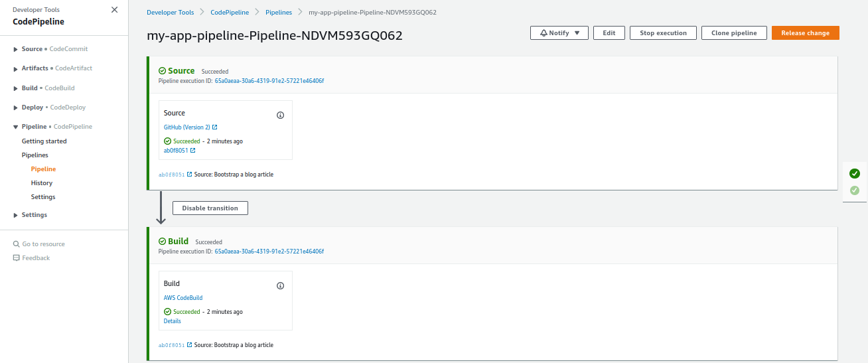Open the Notify dropdown
This screenshot has height=363, width=868.
(559, 33)
